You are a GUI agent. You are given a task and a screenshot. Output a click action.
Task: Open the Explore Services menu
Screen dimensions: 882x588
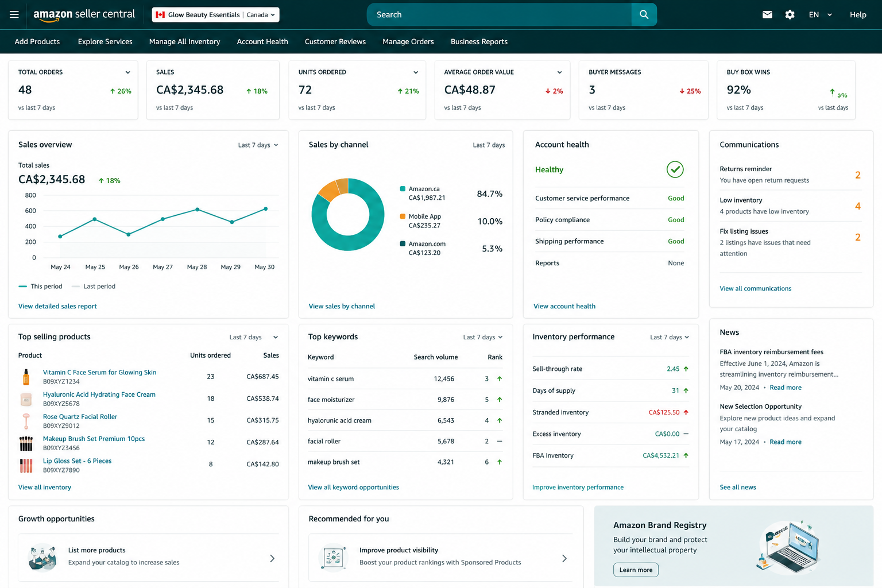click(x=105, y=42)
